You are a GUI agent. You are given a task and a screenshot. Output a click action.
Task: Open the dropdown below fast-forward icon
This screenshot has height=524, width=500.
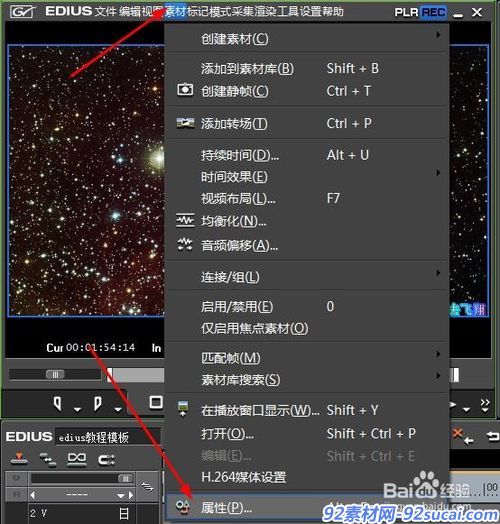coord(485,410)
